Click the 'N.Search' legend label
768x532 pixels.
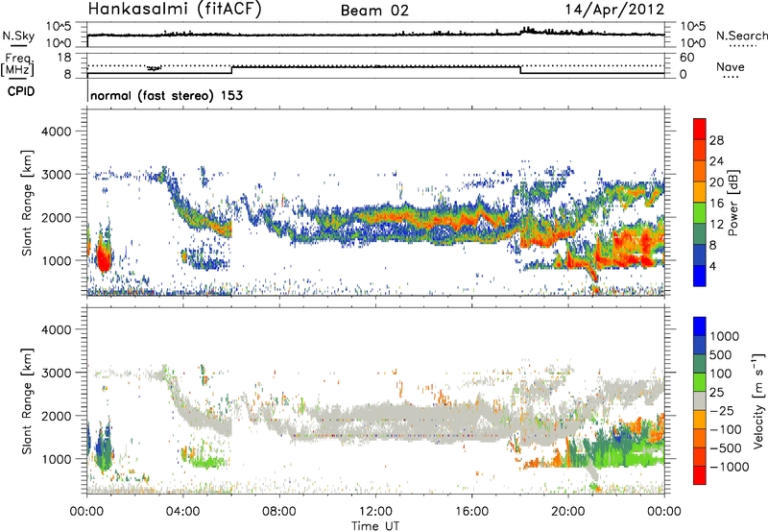[742, 36]
